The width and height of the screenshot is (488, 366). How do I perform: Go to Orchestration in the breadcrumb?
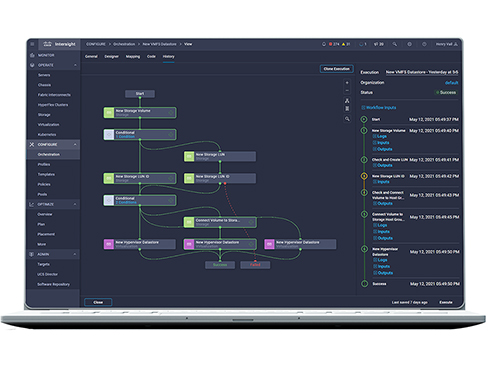pos(124,44)
